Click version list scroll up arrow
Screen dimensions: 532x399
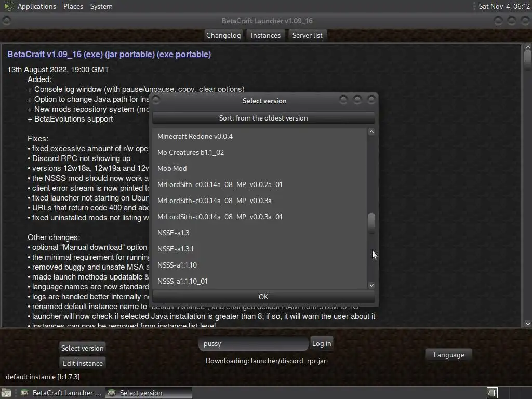(371, 132)
